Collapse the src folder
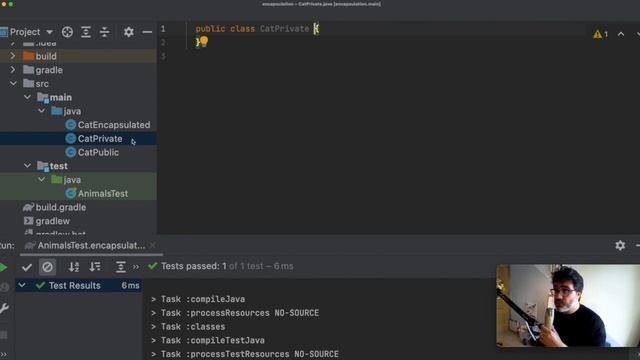The width and height of the screenshot is (640, 360). coord(13,83)
